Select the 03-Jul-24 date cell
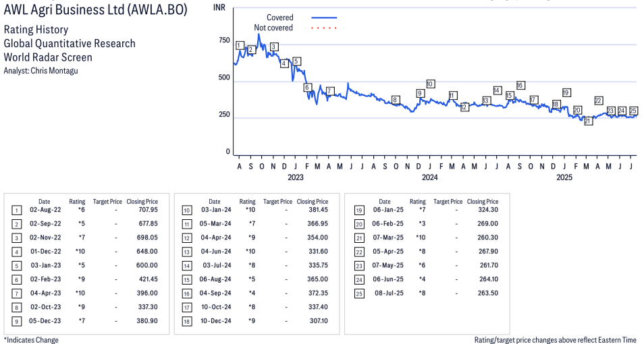The height and width of the screenshot is (344, 644). (217, 266)
